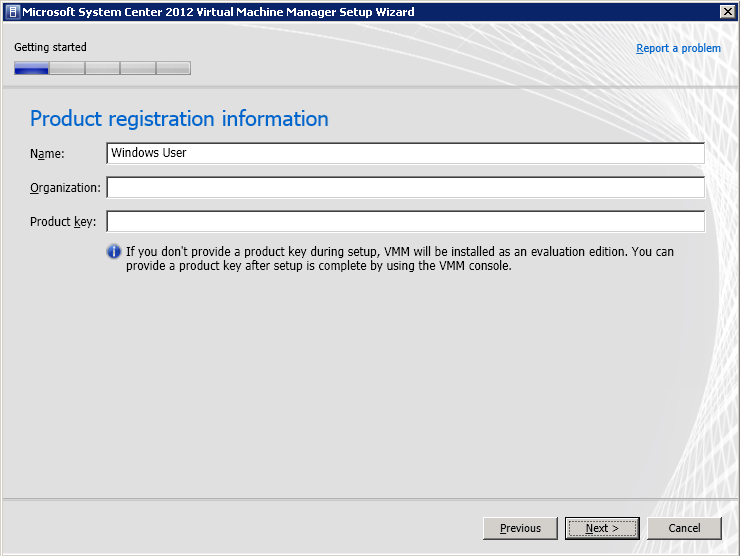Viewport: 740px width, 556px height.
Task: Select the Product key field label
Action: click(x=62, y=222)
